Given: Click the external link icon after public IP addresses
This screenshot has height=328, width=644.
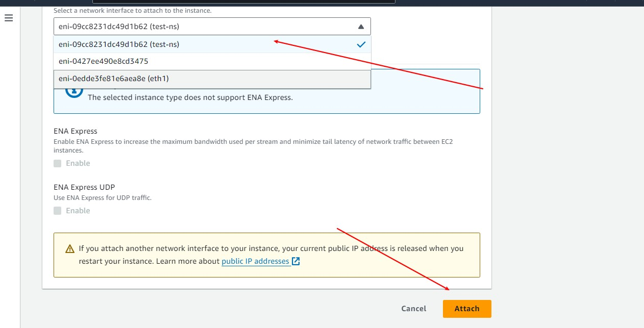Looking at the screenshot, I should point(295,261).
